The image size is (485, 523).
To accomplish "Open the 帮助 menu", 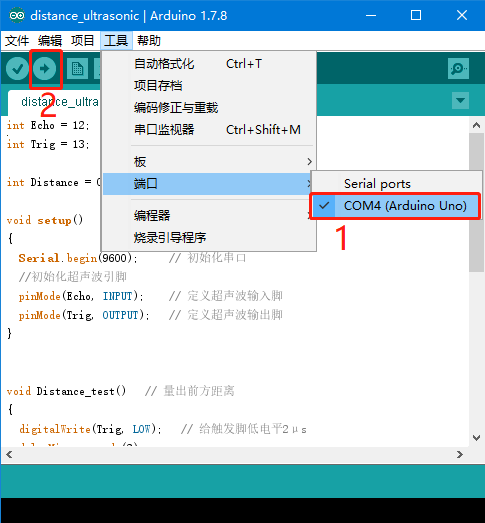I will point(149,41).
